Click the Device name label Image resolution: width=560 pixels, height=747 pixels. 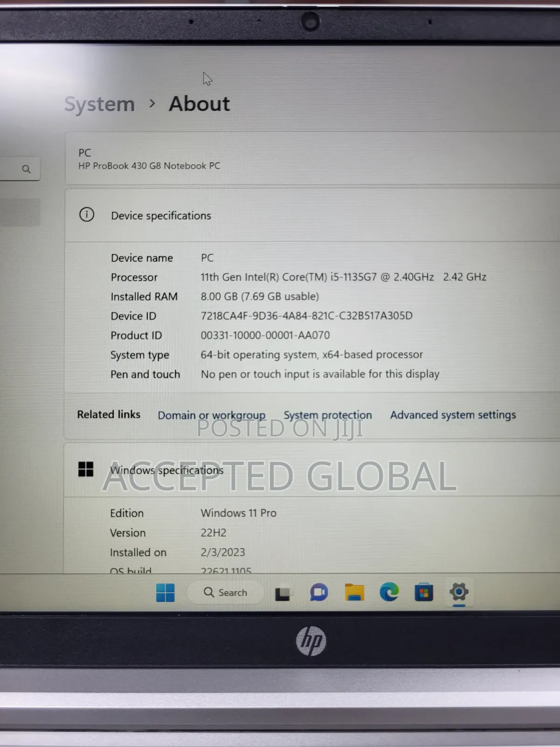tap(142, 258)
